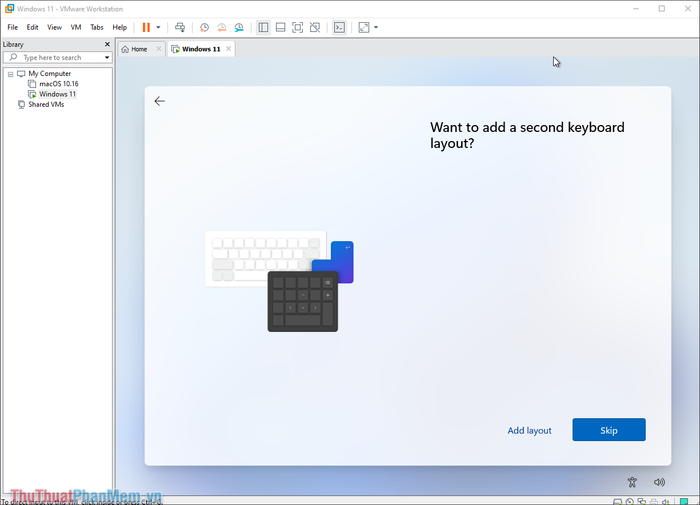The image size is (700, 505).
Task: Open the View menu
Action: click(x=54, y=27)
